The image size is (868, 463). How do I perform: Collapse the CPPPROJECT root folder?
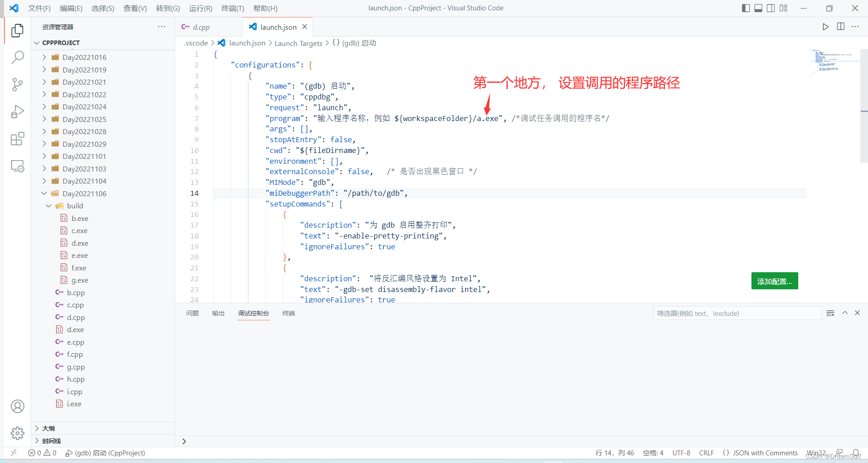(37, 43)
